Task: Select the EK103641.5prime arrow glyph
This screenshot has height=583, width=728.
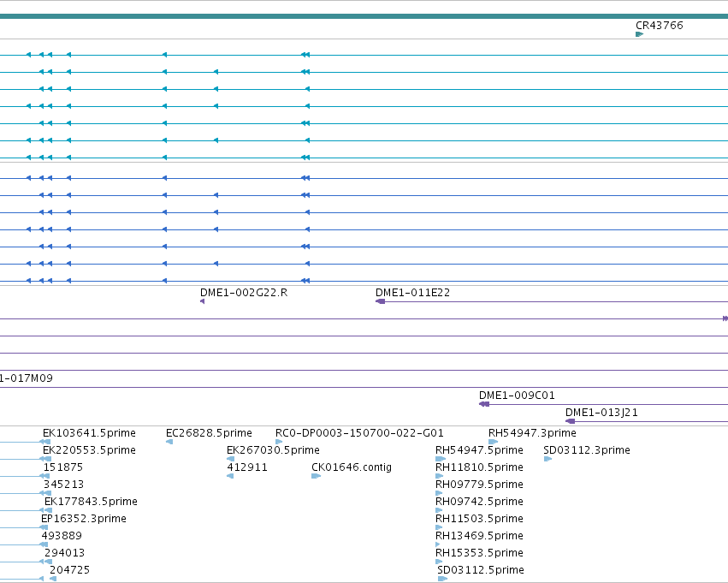Action: [x=46, y=442]
